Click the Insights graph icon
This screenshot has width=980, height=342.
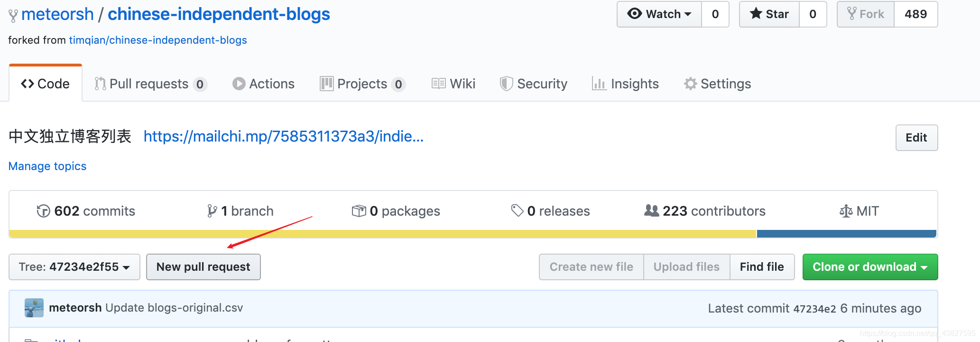tap(599, 84)
